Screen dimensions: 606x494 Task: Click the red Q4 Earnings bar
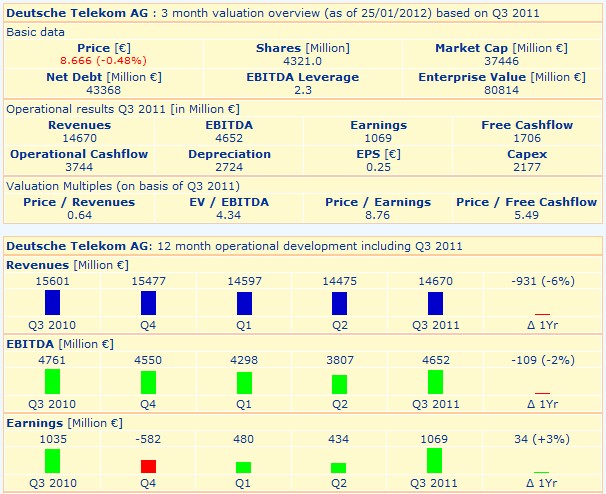coord(148,466)
